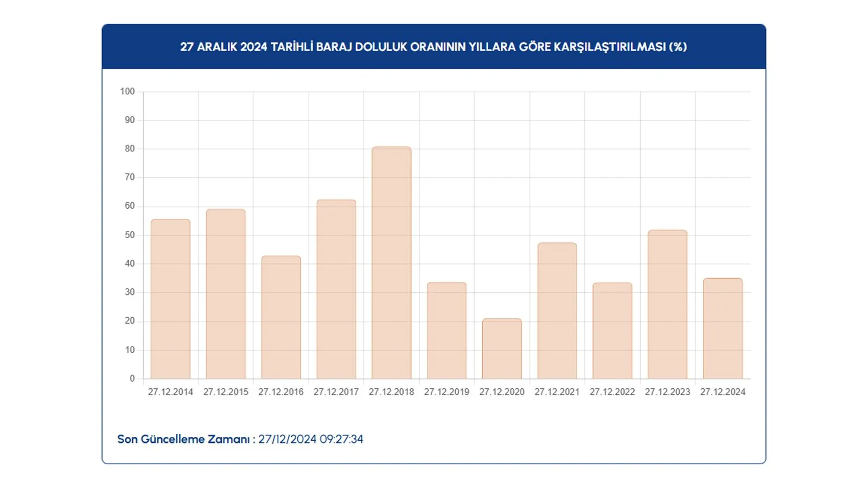868x488 pixels.
Task: Click the 27.12.2019 bar
Action: click(446, 331)
